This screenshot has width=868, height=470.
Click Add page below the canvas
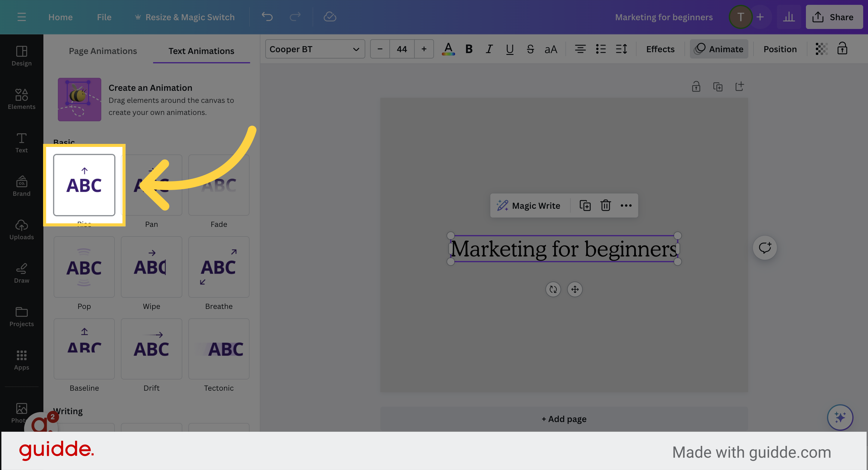click(563, 419)
